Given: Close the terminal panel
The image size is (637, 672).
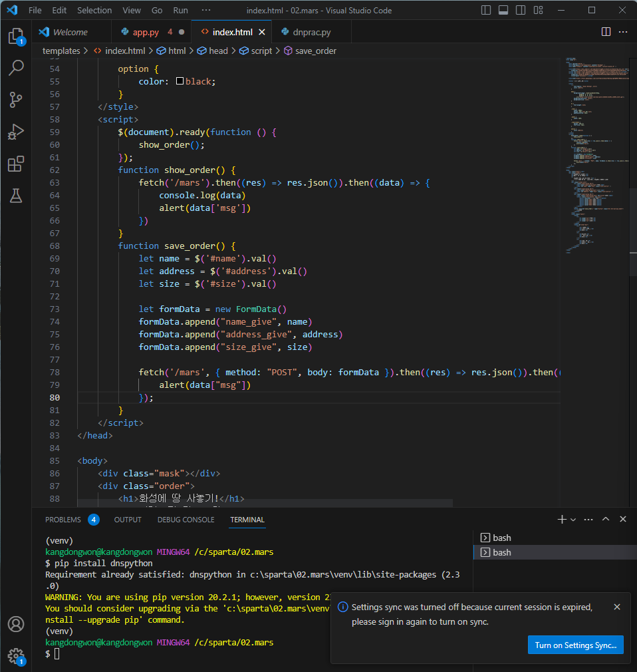Looking at the screenshot, I should tap(623, 519).
